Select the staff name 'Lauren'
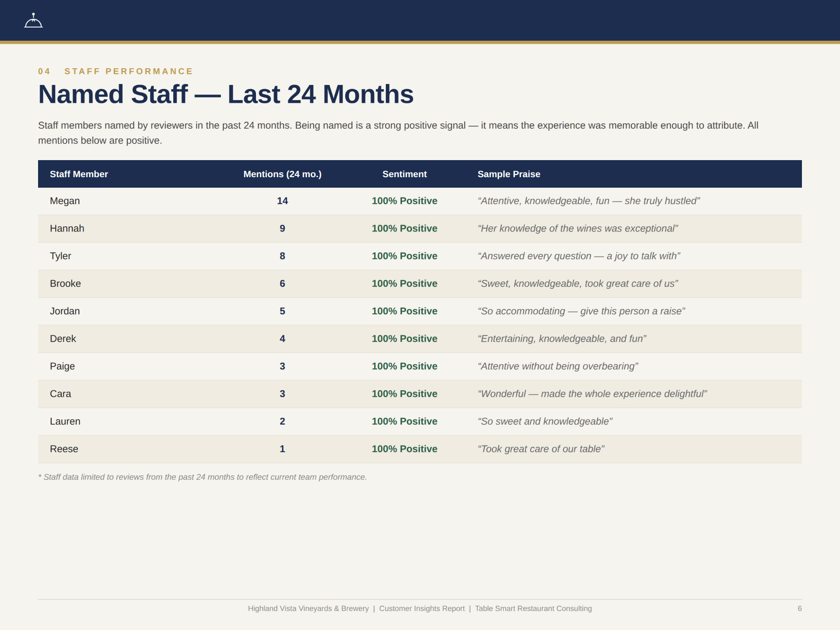The image size is (840, 630). pyautogui.click(x=65, y=421)
